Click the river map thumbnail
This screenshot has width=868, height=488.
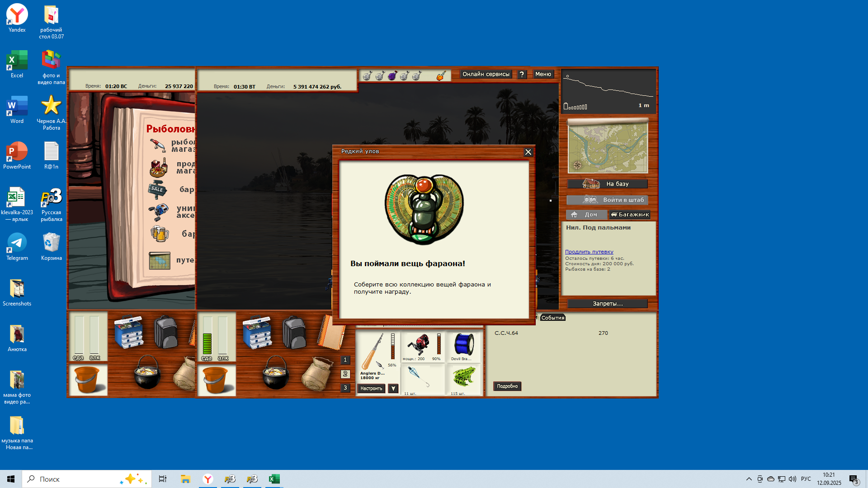pyautogui.click(x=607, y=147)
